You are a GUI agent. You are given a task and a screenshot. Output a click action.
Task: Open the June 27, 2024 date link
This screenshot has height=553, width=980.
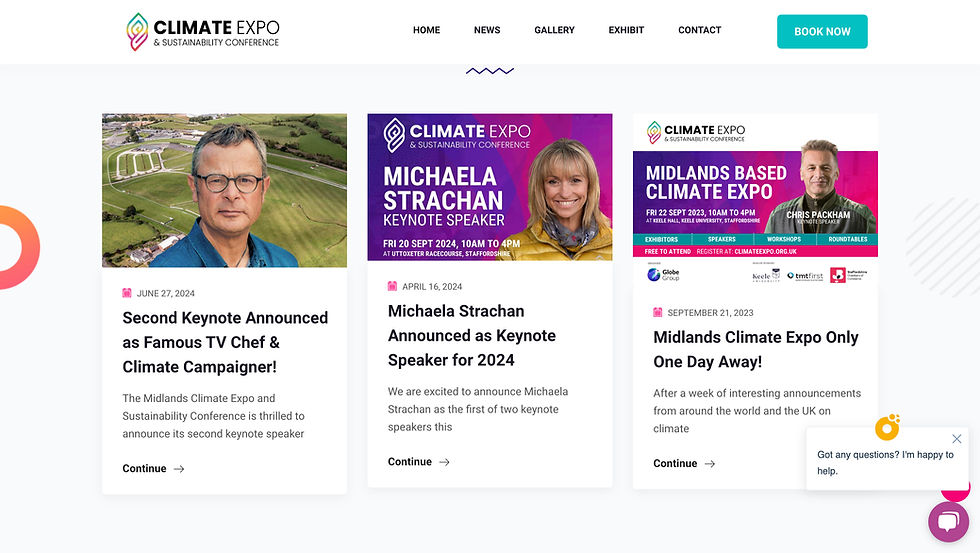166,293
